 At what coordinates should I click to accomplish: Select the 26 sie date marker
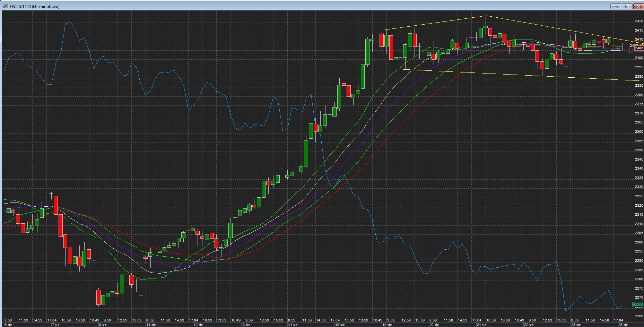pos(623,325)
